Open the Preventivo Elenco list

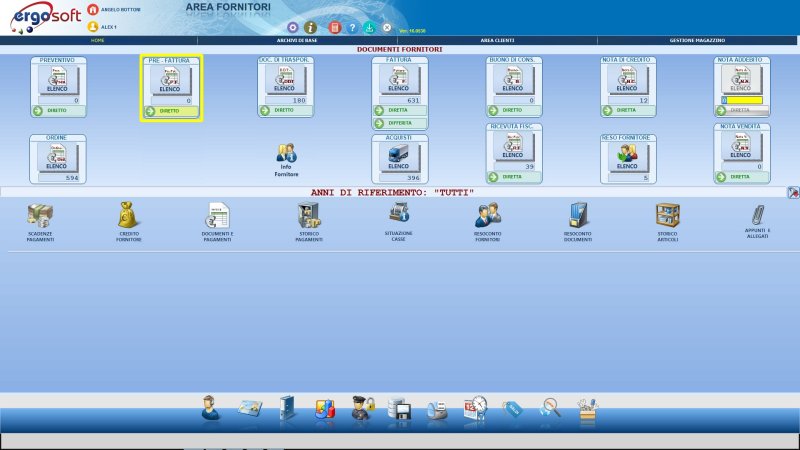58,80
